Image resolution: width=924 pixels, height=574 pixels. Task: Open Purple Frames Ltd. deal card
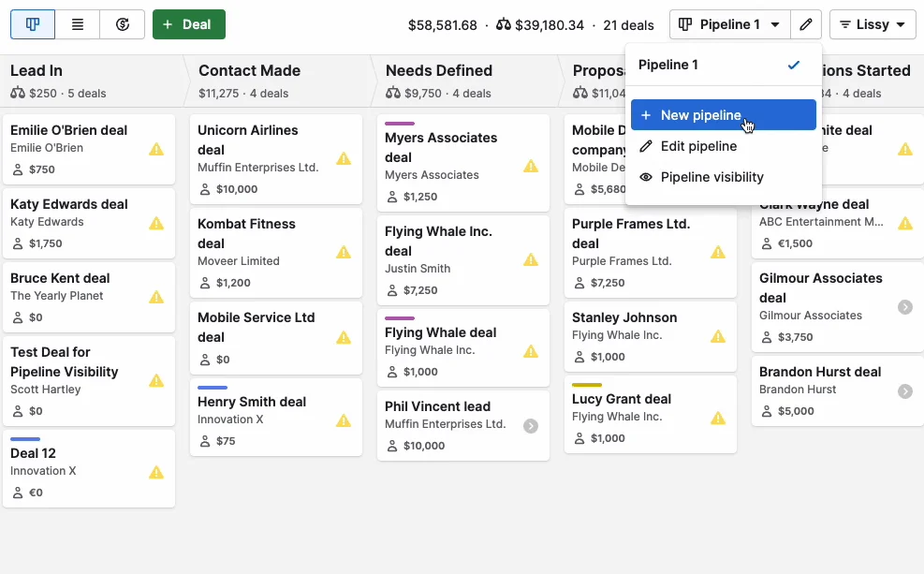pos(651,253)
